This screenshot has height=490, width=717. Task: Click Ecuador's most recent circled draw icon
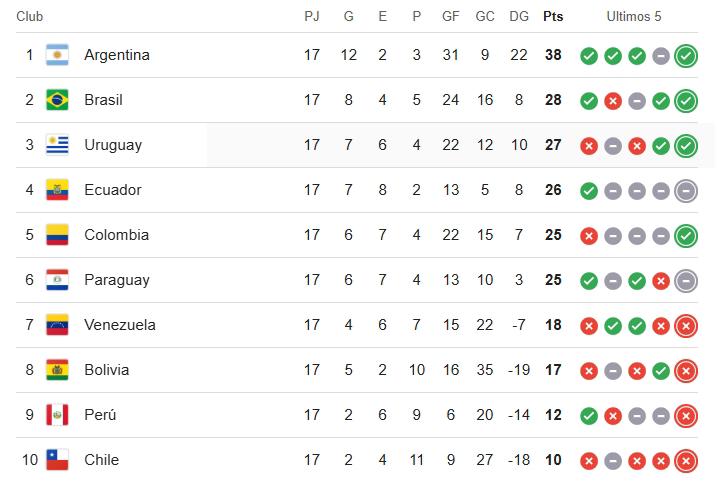(685, 191)
